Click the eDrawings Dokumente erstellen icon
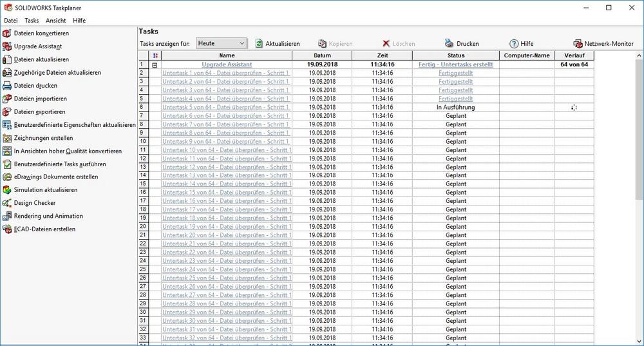Image resolution: width=644 pixels, height=346 pixels. pyautogui.click(x=7, y=177)
